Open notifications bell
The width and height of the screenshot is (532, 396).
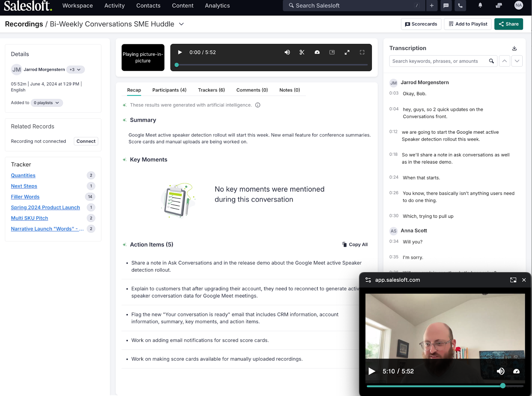point(480,5)
